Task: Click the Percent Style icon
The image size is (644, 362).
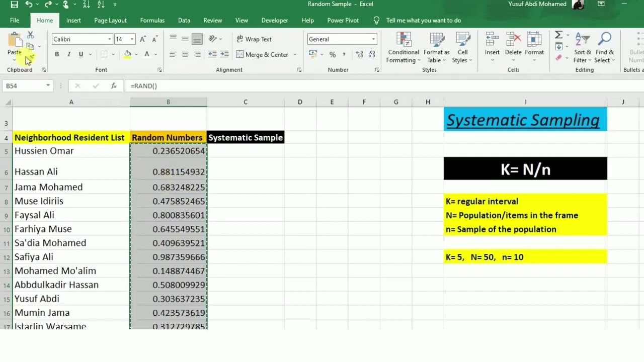Action: click(x=333, y=54)
